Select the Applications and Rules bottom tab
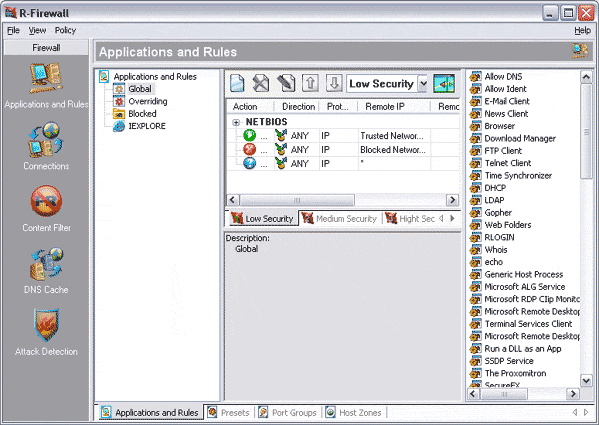 click(150, 413)
